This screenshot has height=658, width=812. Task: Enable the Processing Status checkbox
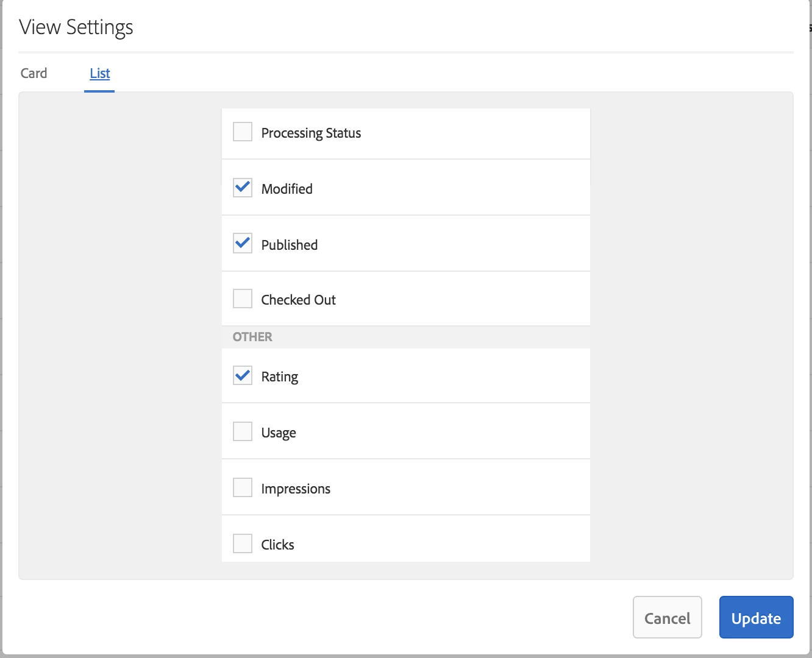[x=243, y=132]
